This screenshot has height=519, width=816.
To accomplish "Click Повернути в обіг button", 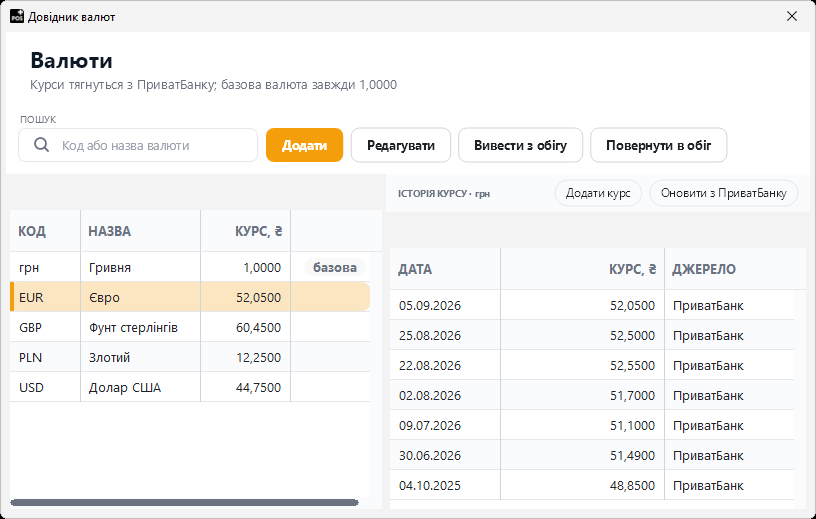I will (658, 145).
